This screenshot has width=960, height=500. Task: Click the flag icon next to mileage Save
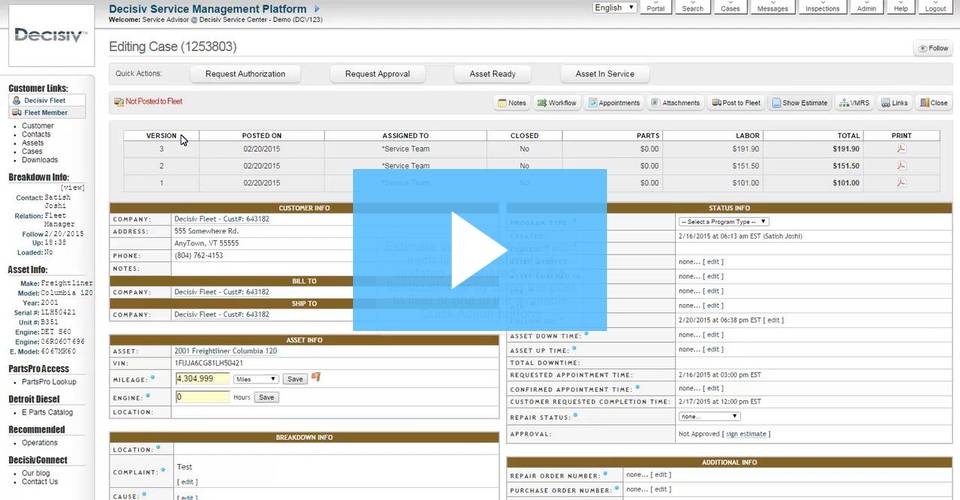pyautogui.click(x=316, y=377)
